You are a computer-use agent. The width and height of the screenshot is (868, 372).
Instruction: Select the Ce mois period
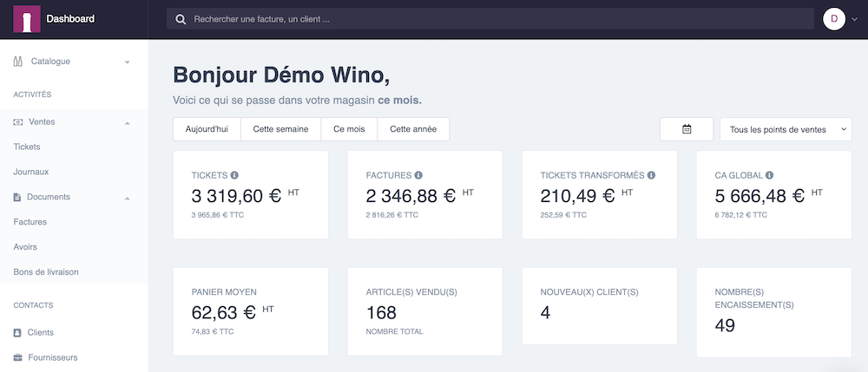(x=349, y=129)
